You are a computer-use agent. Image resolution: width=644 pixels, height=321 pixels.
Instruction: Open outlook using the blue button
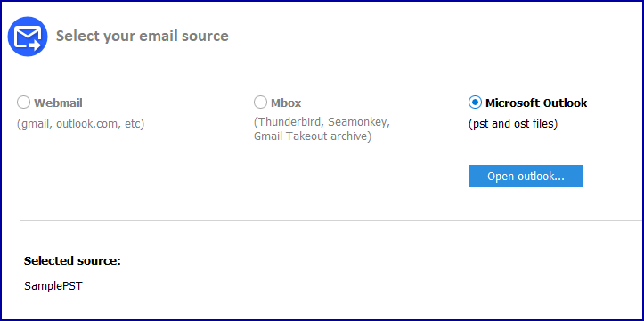pos(526,177)
